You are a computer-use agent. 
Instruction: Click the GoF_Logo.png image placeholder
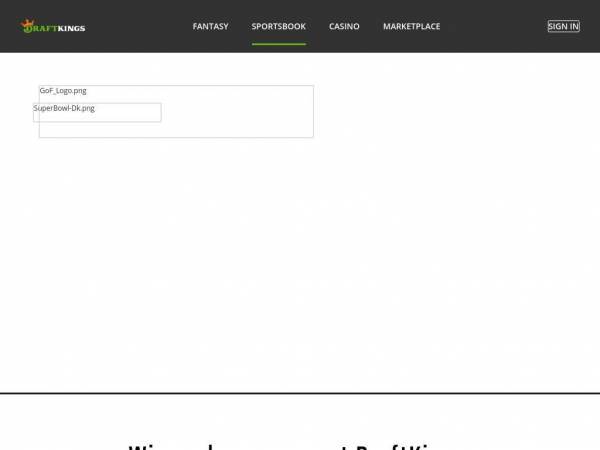176,111
